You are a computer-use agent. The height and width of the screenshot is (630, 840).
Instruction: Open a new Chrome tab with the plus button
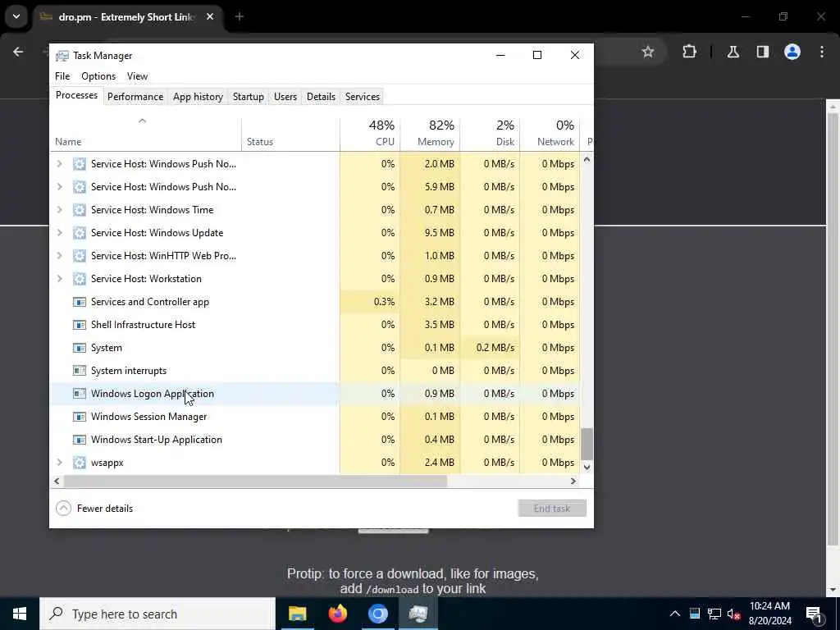240,16
